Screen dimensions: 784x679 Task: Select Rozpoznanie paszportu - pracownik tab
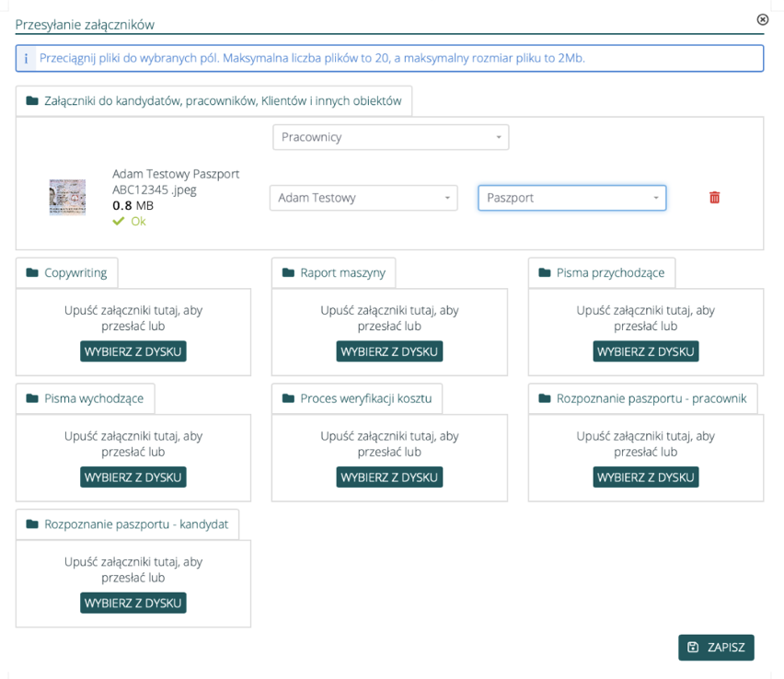642,399
